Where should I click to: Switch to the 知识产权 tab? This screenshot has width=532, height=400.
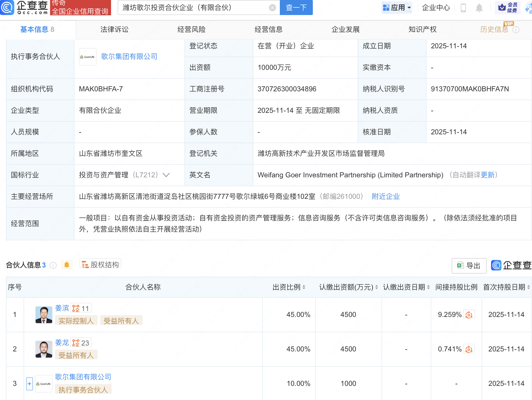pos(422,29)
